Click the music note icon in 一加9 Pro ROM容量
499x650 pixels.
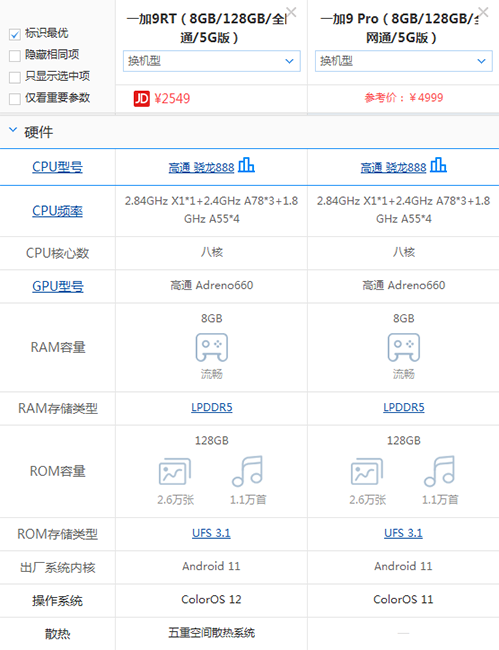439,471
